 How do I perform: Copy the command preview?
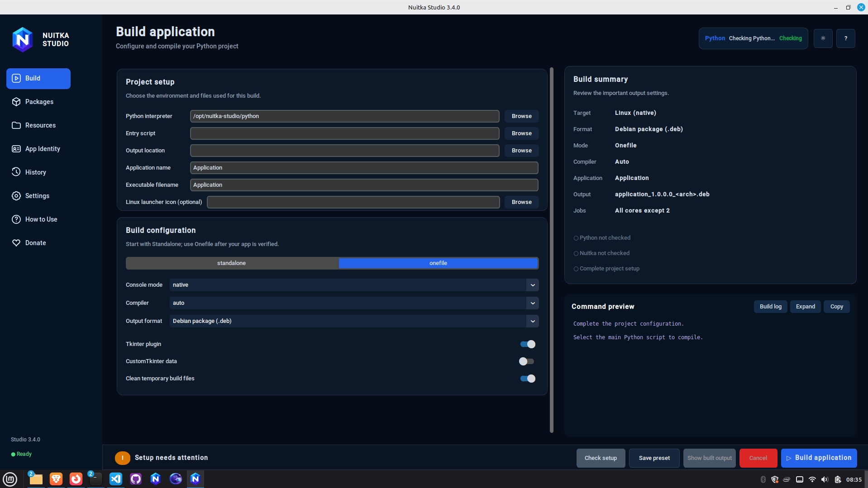point(836,307)
